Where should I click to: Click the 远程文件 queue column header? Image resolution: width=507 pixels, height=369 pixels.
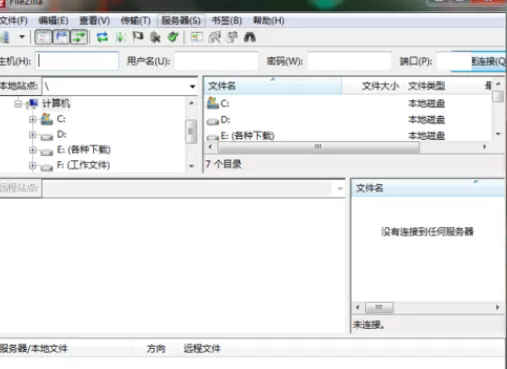[202, 349]
